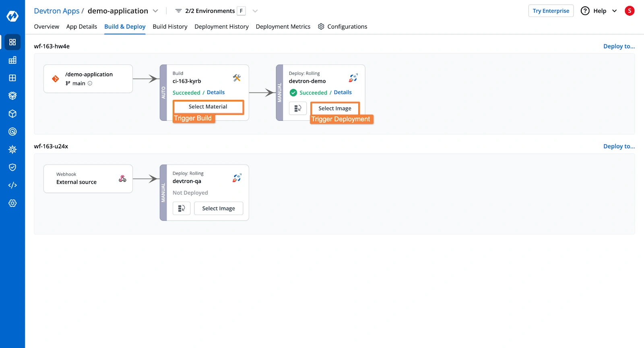The height and width of the screenshot is (348, 644).
Task: Switch to the App Details tab
Action: tap(82, 27)
